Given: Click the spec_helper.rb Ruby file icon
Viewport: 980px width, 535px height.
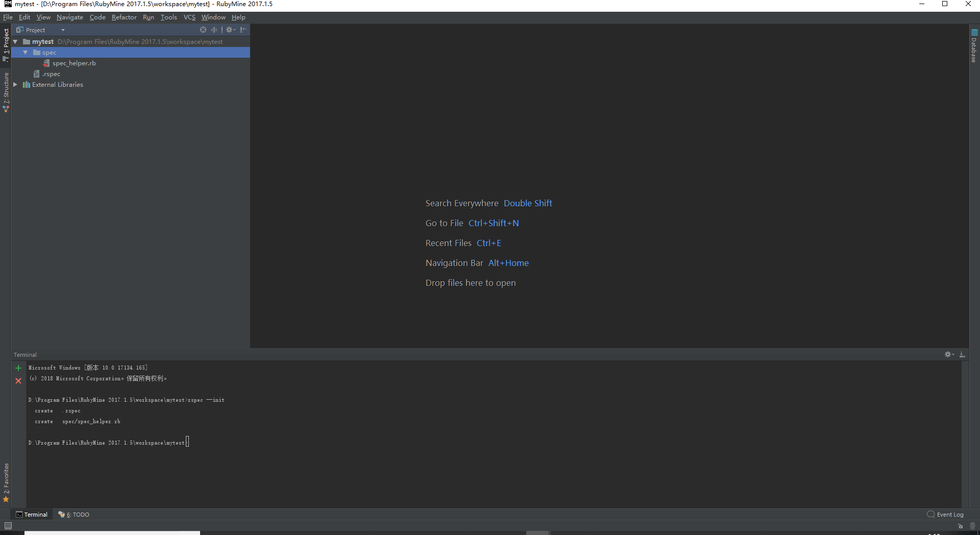Looking at the screenshot, I should coord(46,63).
